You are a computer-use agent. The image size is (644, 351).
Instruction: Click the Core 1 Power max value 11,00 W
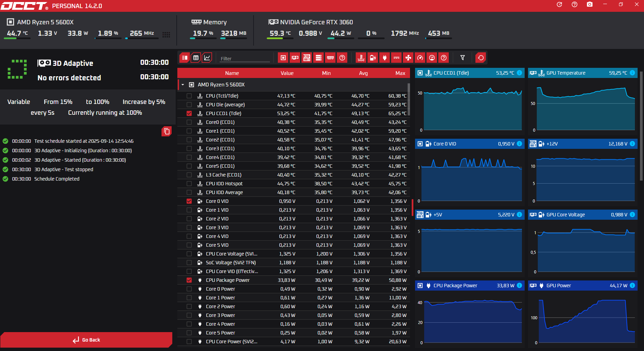pos(398,298)
